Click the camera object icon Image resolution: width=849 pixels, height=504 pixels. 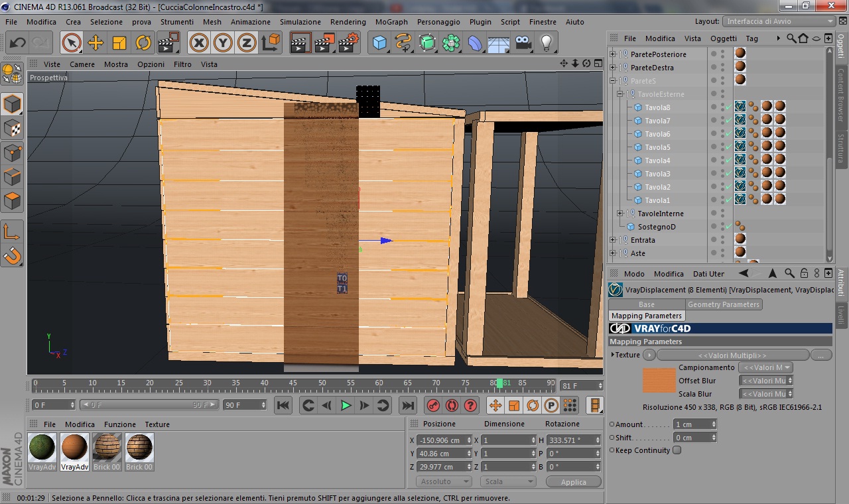point(523,43)
